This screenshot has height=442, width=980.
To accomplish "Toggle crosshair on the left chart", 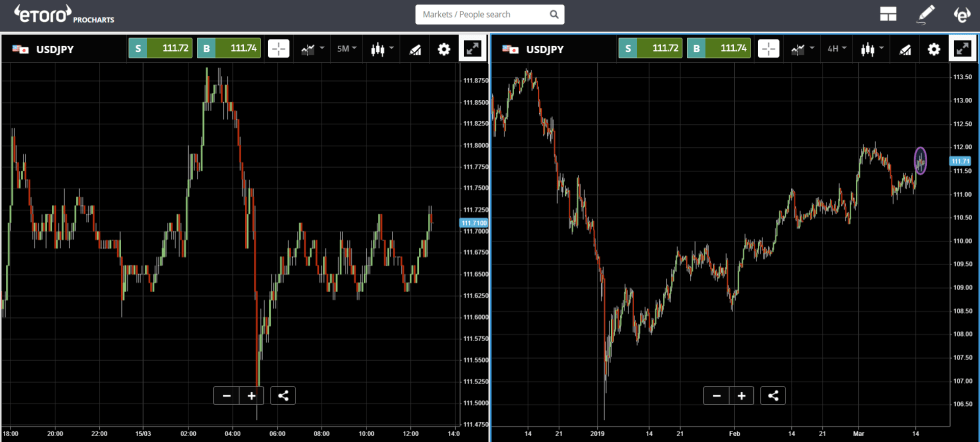I will click(x=279, y=49).
